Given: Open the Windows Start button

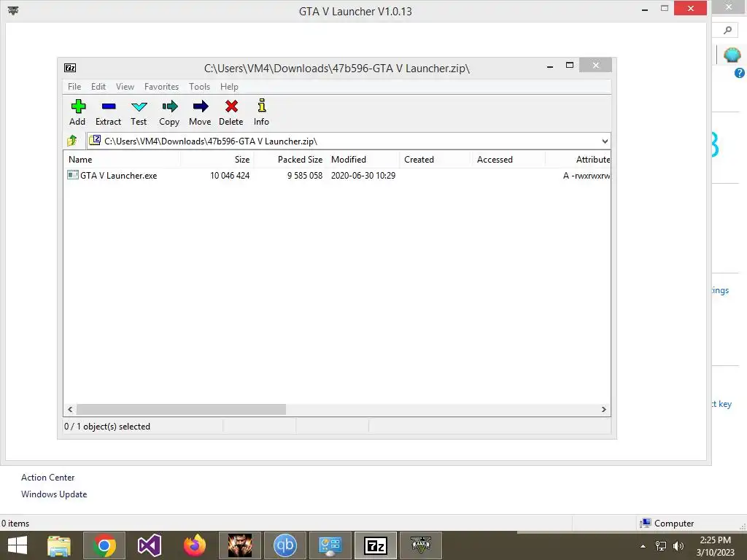Looking at the screenshot, I should (x=18, y=545).
